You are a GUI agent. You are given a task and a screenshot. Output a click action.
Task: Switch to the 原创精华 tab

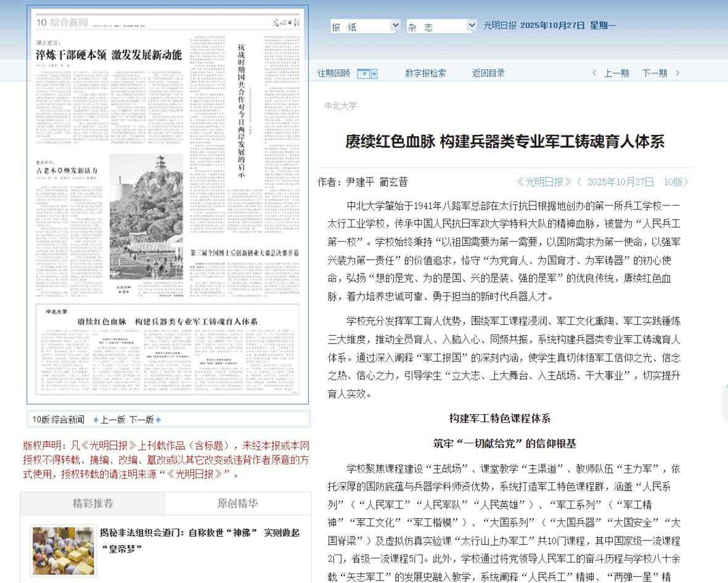[237, 503]
